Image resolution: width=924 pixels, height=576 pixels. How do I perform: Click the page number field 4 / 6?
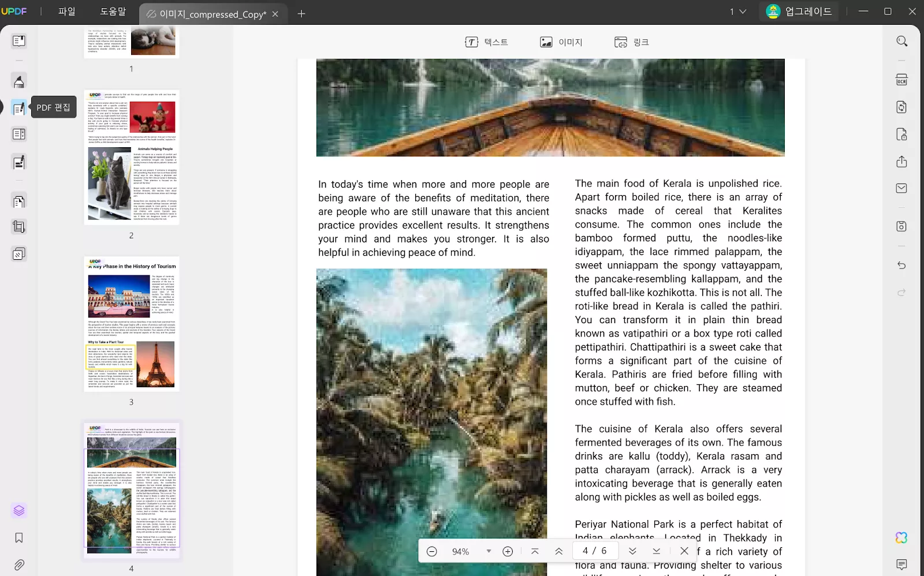pos(594,551)
